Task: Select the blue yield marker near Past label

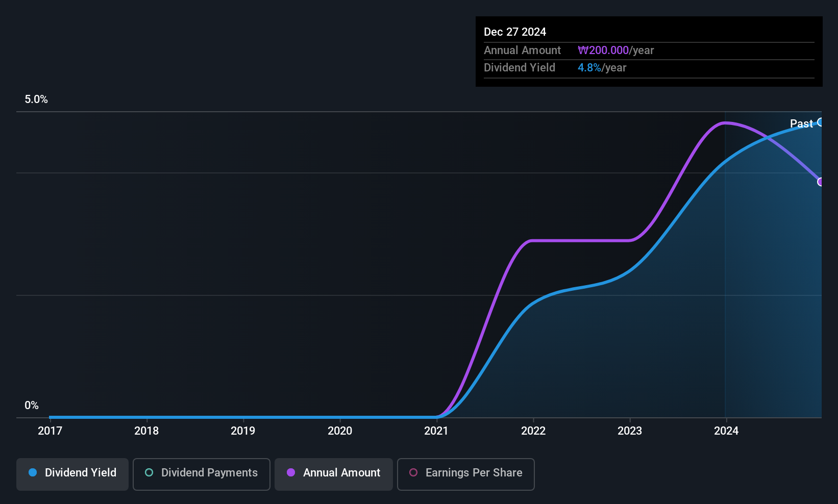Action: (821, 122)
